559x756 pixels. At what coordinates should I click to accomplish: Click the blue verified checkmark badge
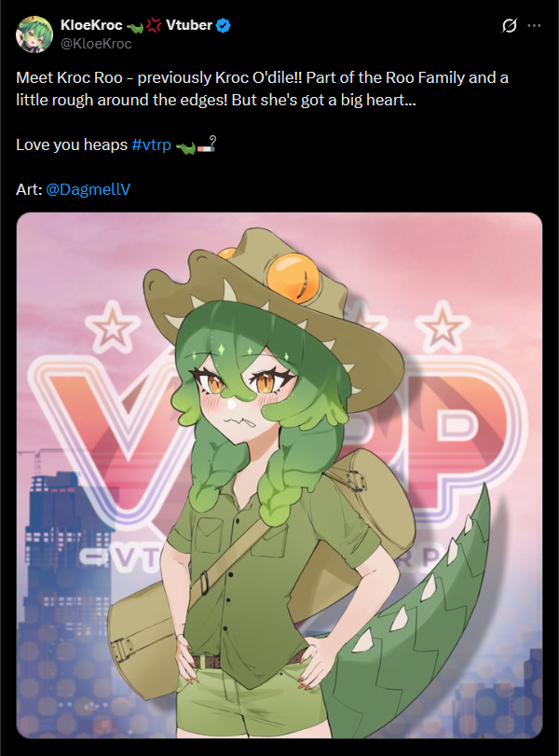pyautogui.click(x=223, y=25)
